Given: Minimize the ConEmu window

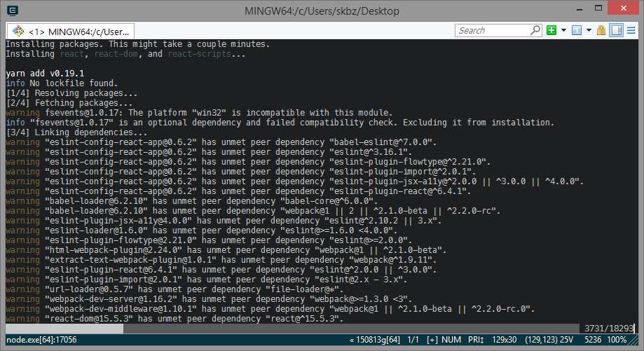Looking at the screenshot, I should 579,8.
